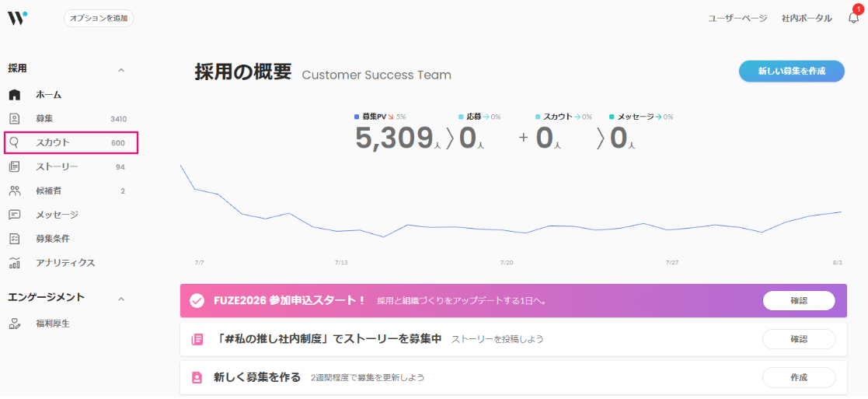Click the メッセージ chat icon
The image size is (868, 399).
[x=15, y=215]
